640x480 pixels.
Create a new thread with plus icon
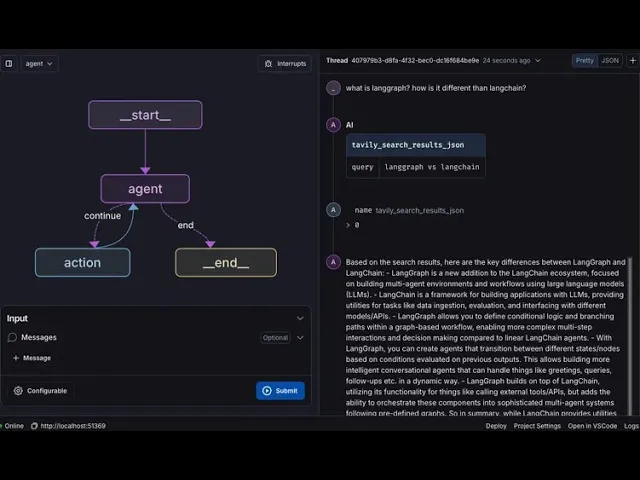click(x=633, y=61)
